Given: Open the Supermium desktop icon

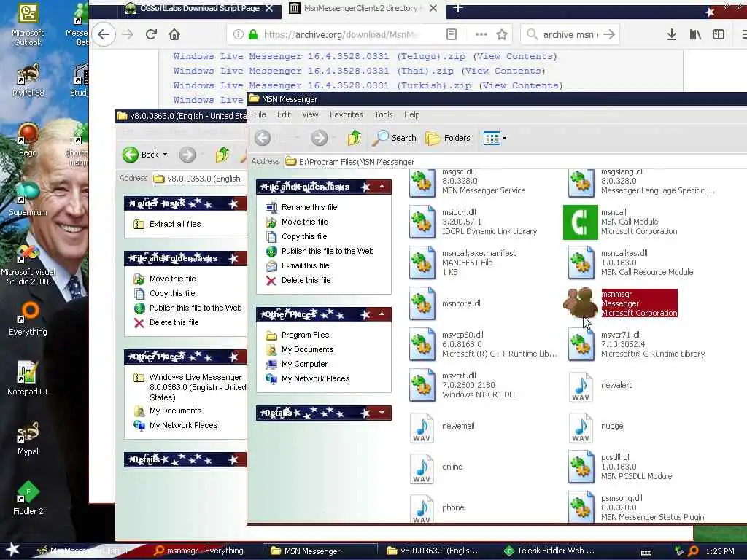Looking at the screenshot, I should click(28, 199).
